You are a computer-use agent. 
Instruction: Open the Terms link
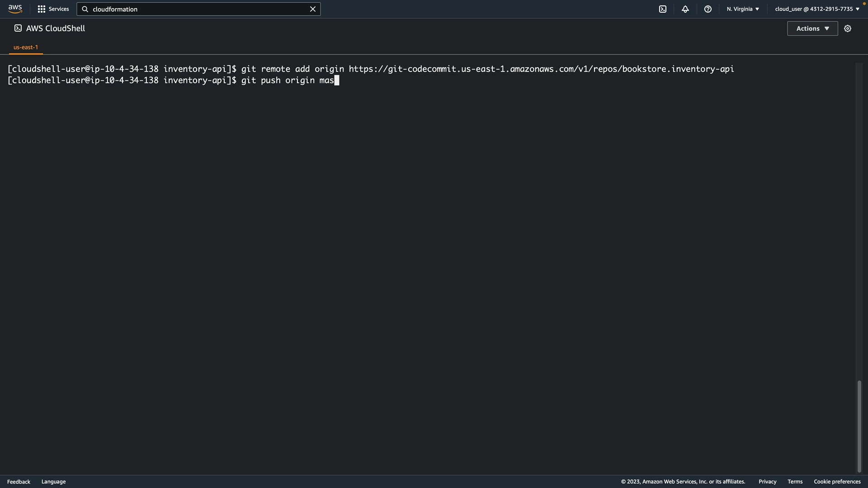coord(795,482)
